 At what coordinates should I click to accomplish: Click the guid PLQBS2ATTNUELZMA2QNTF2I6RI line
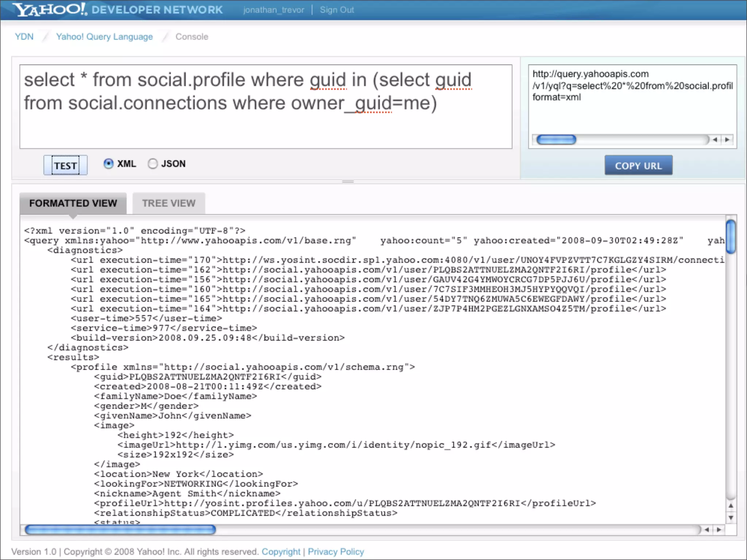208,377
